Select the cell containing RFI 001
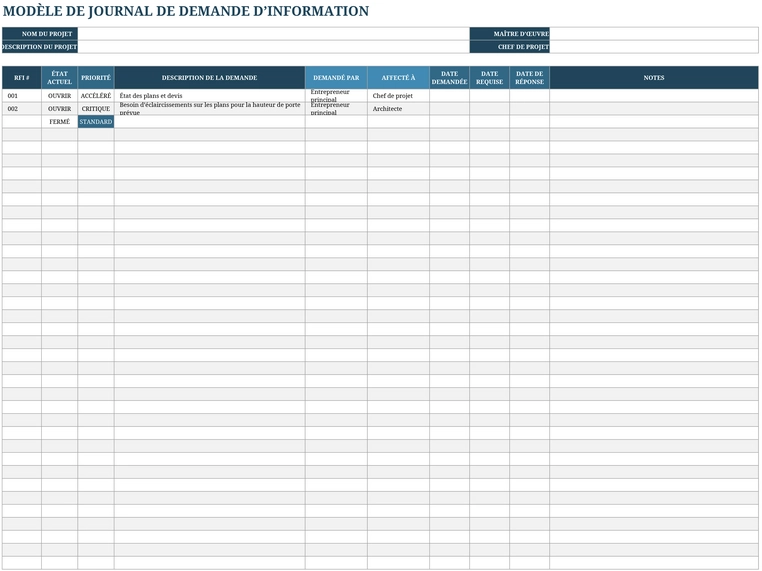Image resolution: width=762 pixels, height=571 pixels. [22, 96]
